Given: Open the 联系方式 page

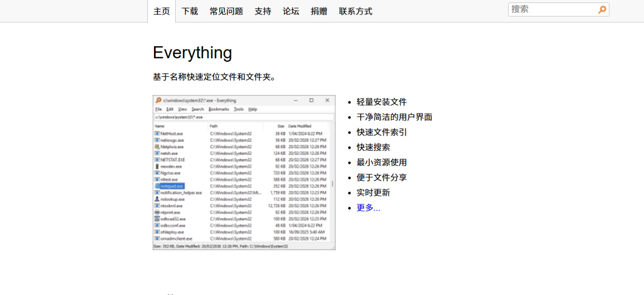Looking at the screenshot, I should tap(356, 11).
